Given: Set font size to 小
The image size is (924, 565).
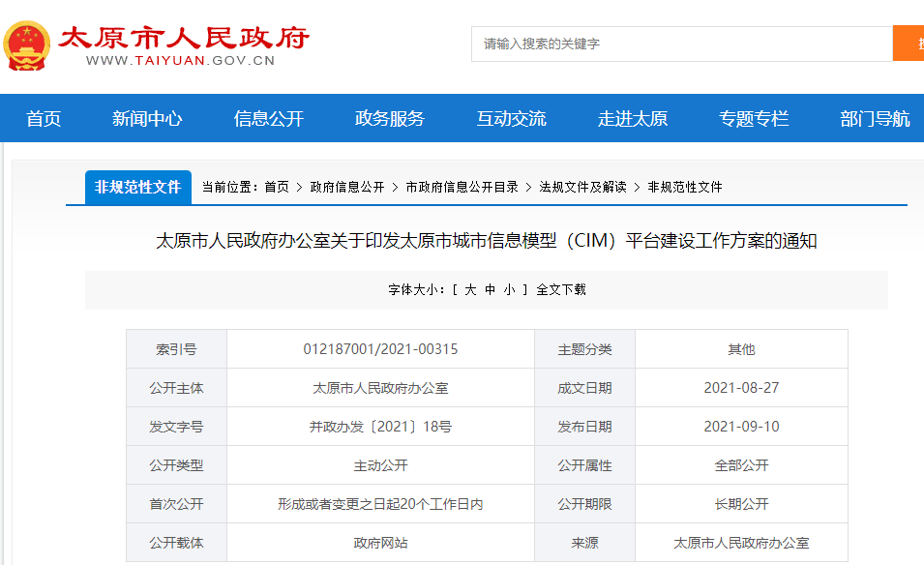Looking at the screenshot, I should (510, 290).
